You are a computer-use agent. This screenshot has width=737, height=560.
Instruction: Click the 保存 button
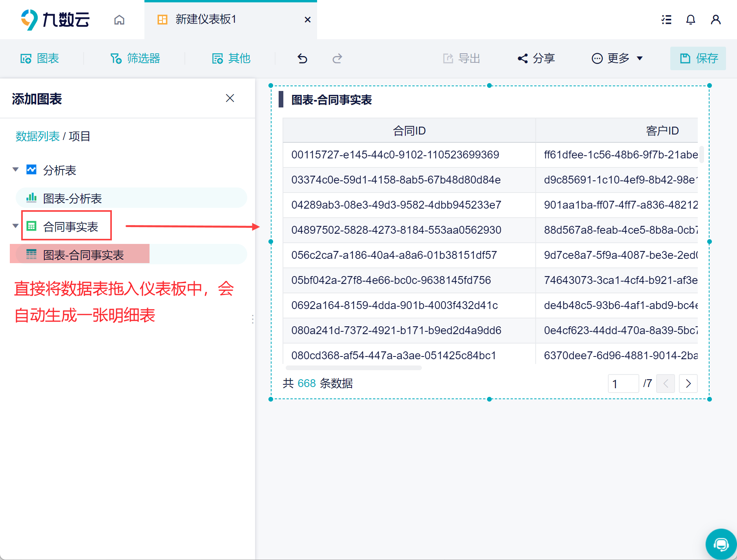click(x=698, y=58)
